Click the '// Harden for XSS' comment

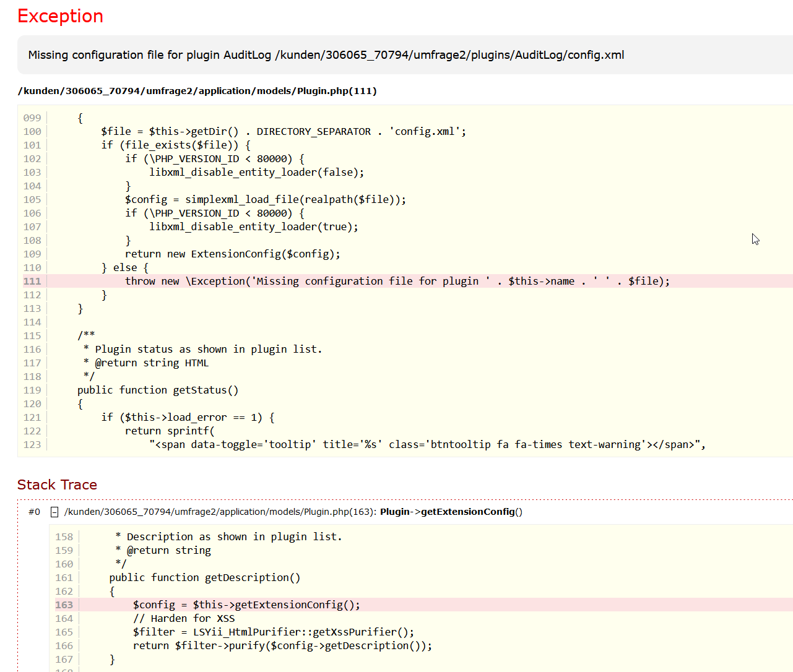tap(184, 618)
